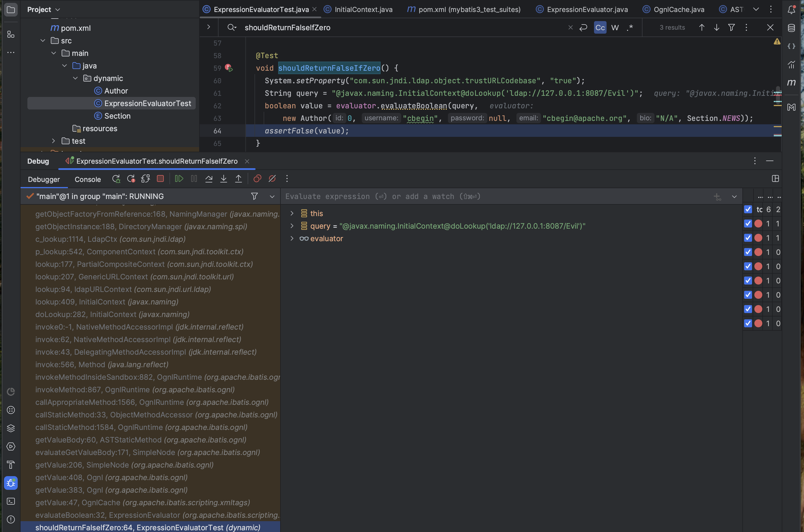The image size is (804, 532).
Task: Click the editor warning triangle indicator
Action: point(777,41)
